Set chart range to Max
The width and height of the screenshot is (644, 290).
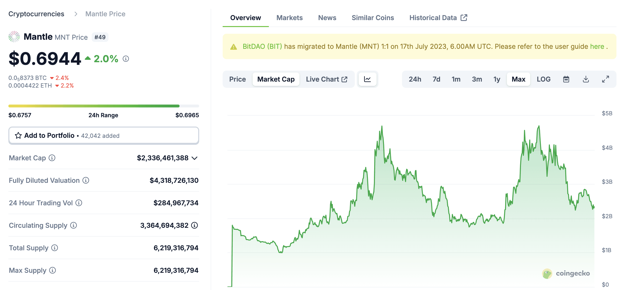pos(519,79)
